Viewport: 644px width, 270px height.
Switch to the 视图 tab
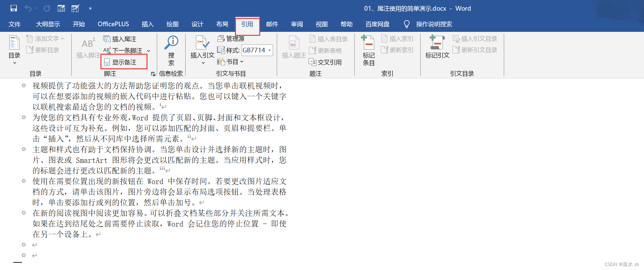(322, 24)
